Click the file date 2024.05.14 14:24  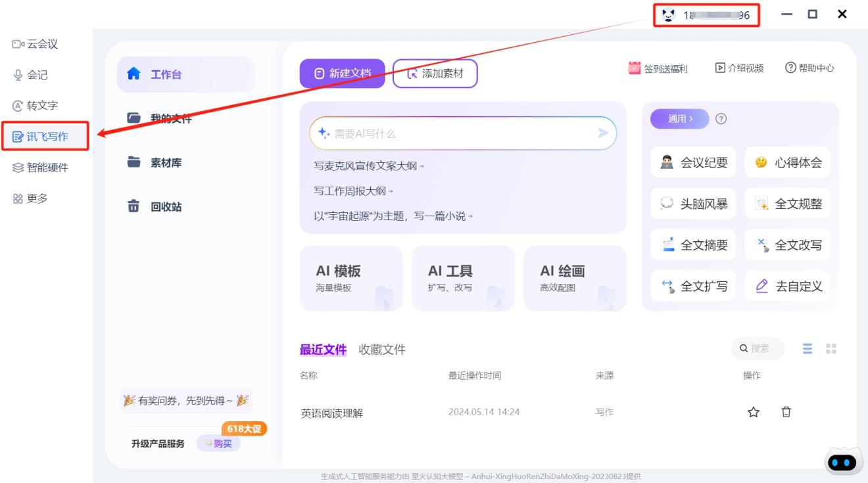tap(484, 412)
